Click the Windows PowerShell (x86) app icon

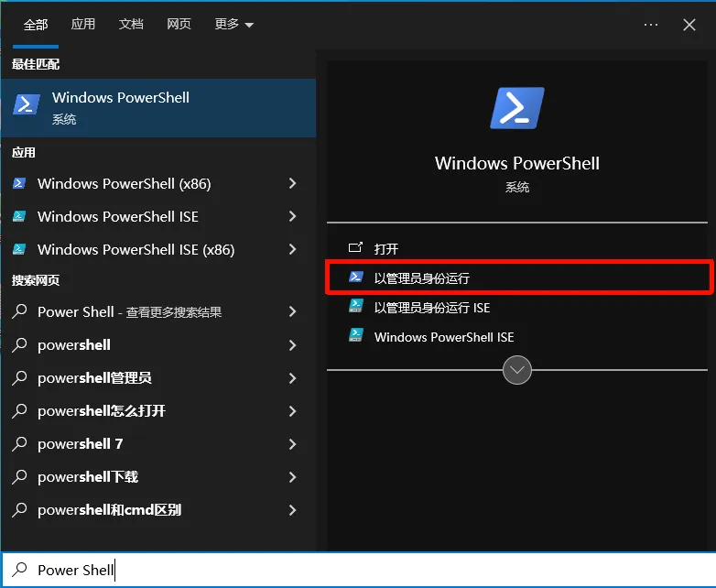[19, 184]
